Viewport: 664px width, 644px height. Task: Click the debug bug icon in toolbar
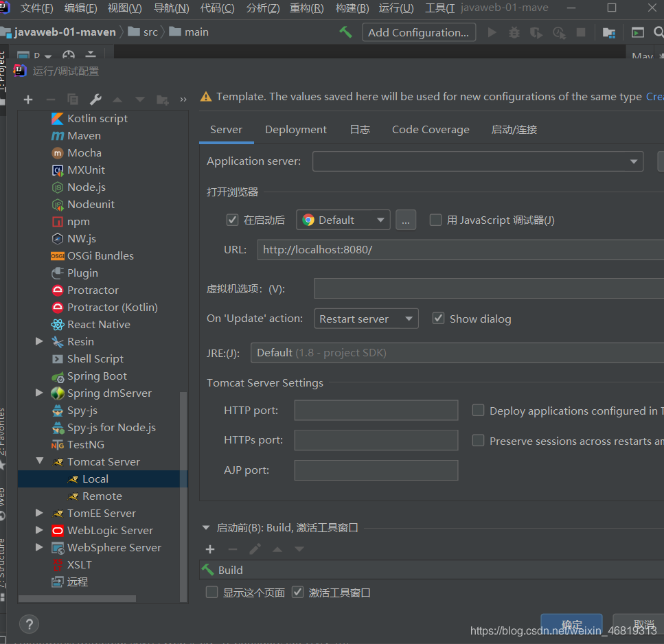pyautogui.click(x=514, y=32)
